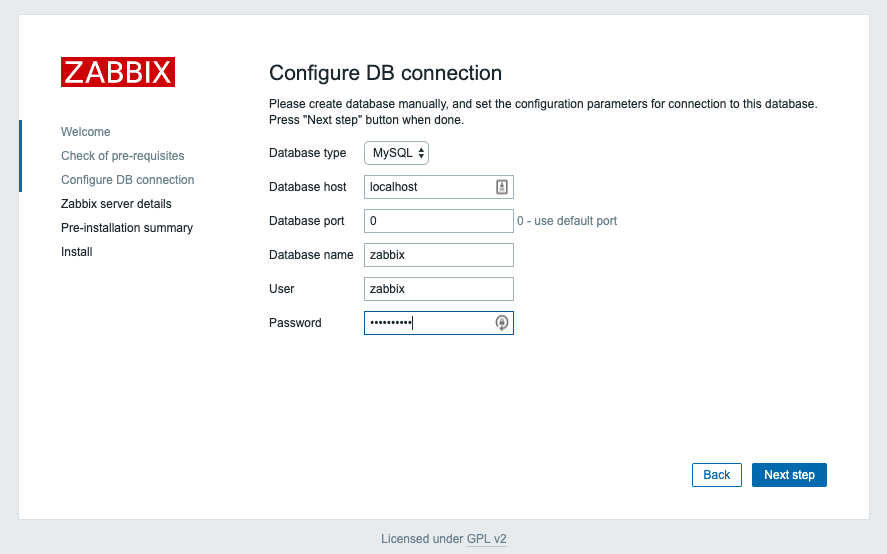This screenshot has height=554, width=887.
Task: Click the contacts autofill icon in Database host
Action: point(502,187)
